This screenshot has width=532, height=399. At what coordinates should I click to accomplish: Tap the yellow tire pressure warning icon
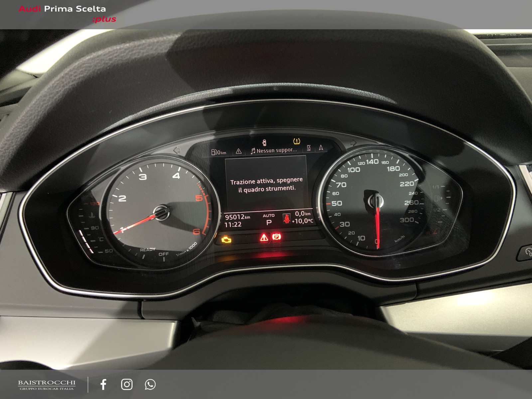[x=296, y=141]
